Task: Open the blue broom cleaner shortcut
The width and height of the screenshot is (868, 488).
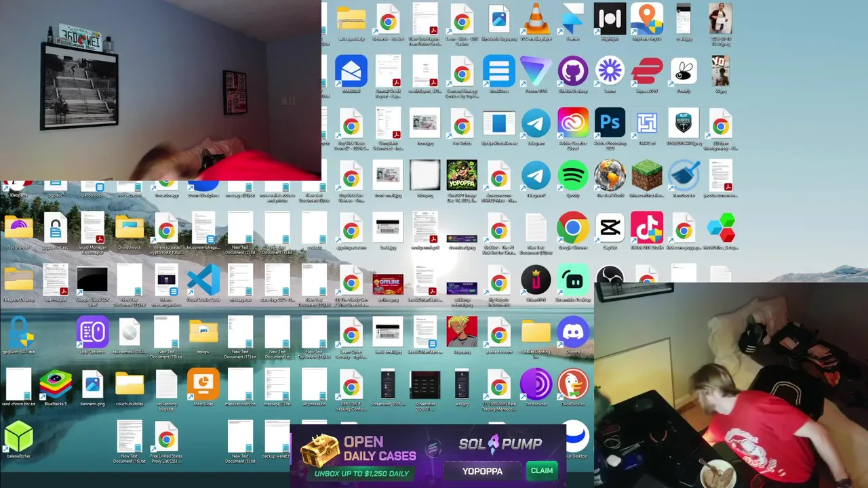Action: click(x=684, y=176)
